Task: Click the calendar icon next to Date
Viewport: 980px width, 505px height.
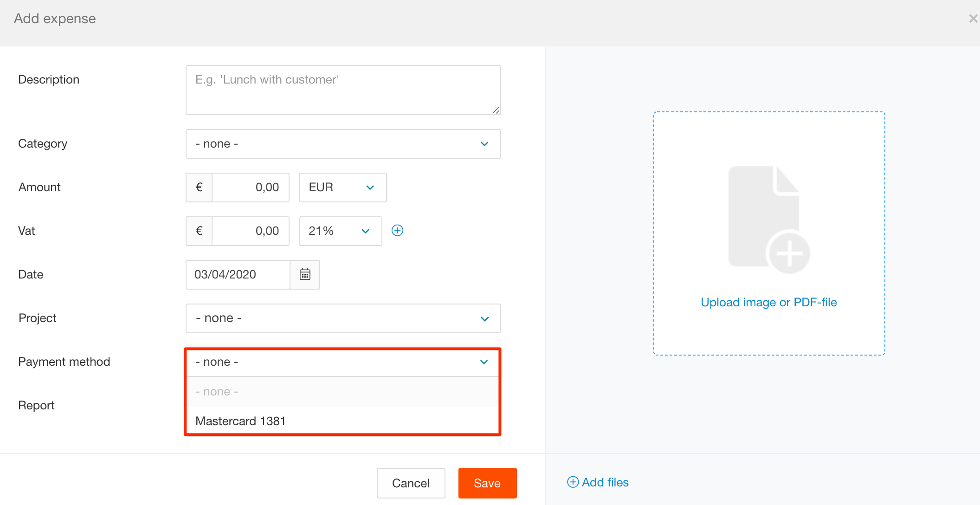Action: click(x=305, y=274)
